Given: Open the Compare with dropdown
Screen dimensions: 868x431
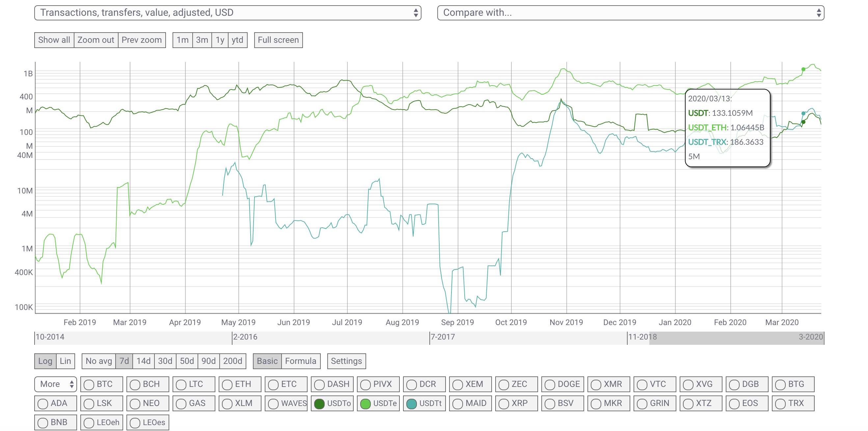Looking at the screenshot, I should [x=631, y=13].
